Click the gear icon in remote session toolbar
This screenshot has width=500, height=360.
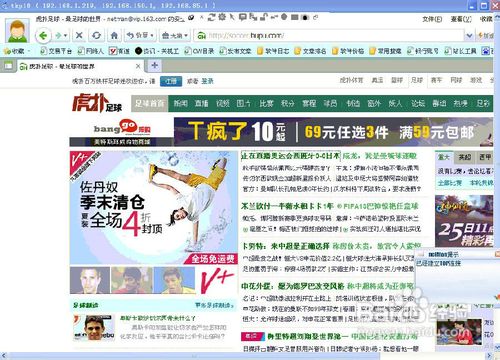pos(222,17)
